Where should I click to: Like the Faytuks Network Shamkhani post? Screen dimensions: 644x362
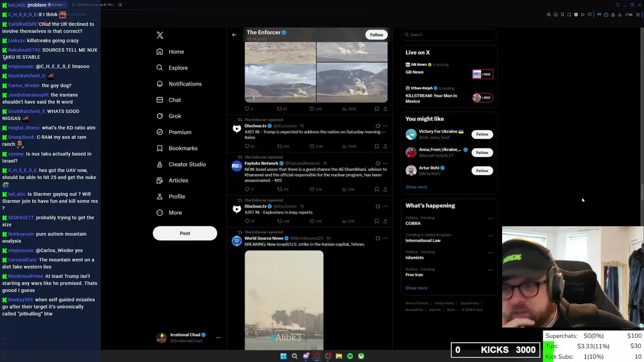point(312,189)
